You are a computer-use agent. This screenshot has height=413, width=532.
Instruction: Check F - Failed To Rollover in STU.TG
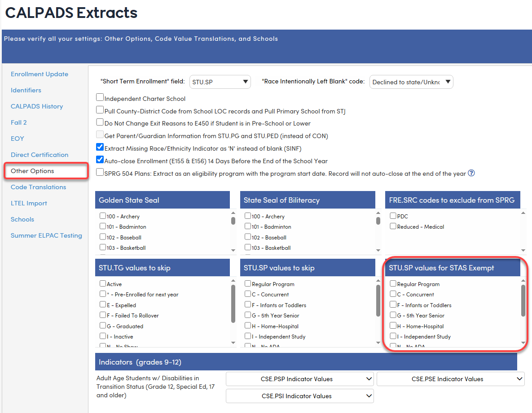pyautogui.click(x=103, y=315)
